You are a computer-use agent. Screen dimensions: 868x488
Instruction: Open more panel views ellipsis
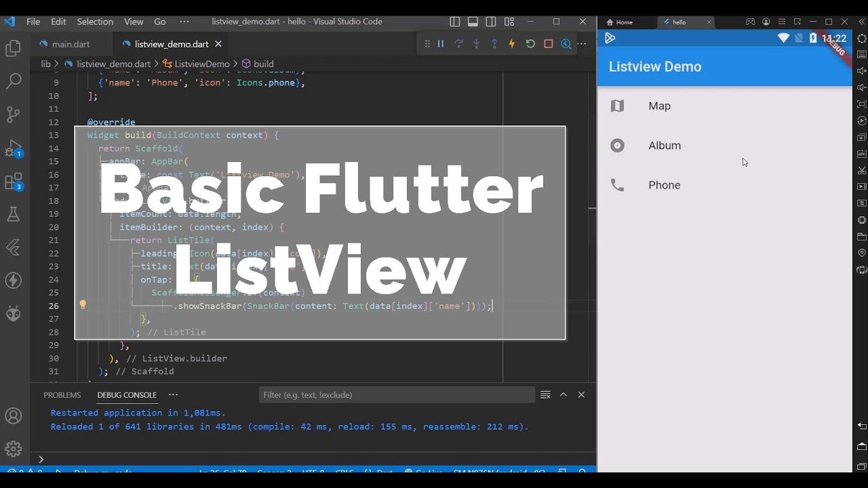point(173,394)
